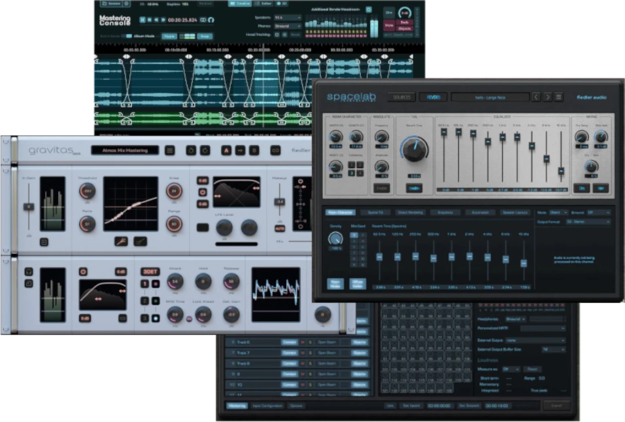Open gravitas preset menu list icon

click(170, 150)
